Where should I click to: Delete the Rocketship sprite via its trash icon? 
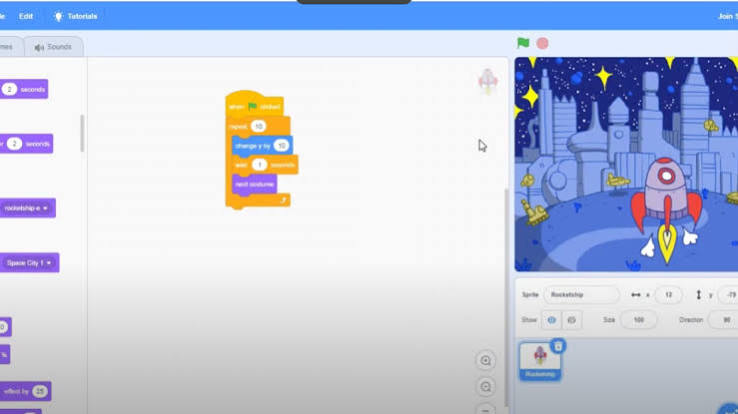coord(558,346)
